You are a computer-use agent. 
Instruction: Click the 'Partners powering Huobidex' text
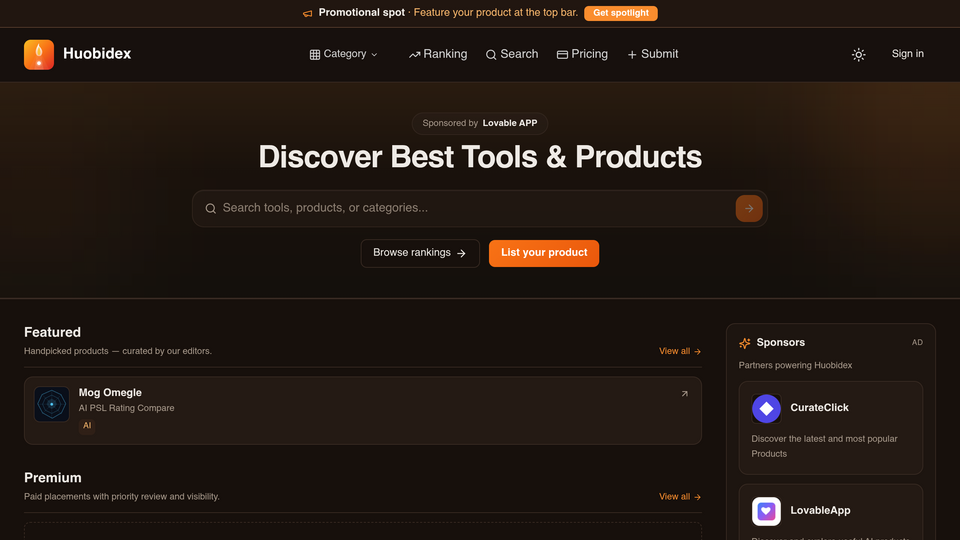point(795,366)
